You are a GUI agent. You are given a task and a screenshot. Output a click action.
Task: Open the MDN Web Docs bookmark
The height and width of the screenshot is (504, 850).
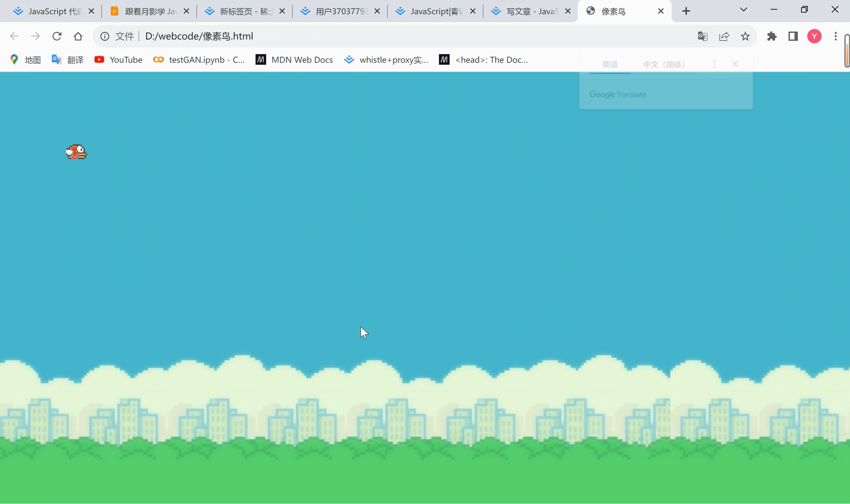click(x=294, y=60)
